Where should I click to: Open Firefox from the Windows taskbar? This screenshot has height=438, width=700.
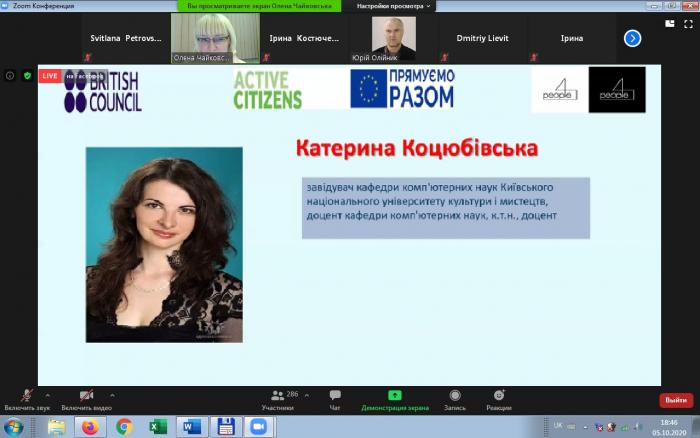[89, 426]
